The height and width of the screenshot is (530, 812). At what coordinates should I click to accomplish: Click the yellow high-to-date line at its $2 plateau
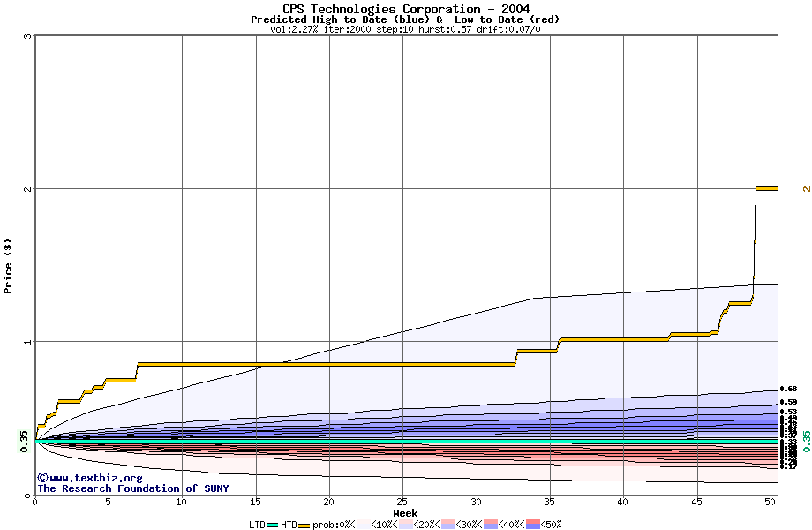pyautogui.click(x=766, y=188)
